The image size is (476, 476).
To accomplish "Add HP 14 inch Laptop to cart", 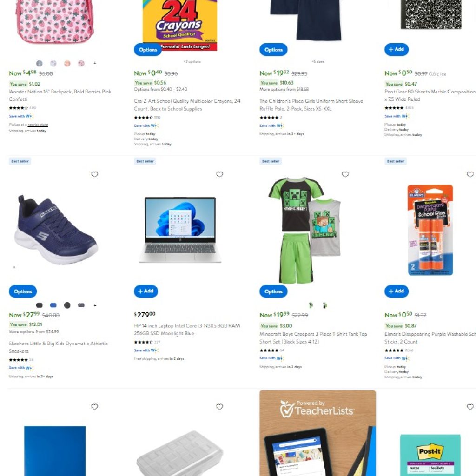I will (x=145, y=291).
